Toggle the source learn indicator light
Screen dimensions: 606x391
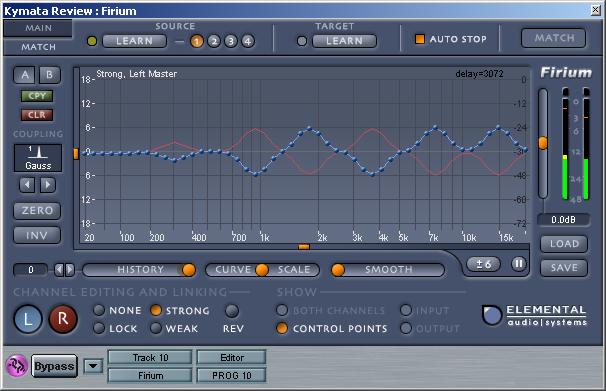coord(92,41)
